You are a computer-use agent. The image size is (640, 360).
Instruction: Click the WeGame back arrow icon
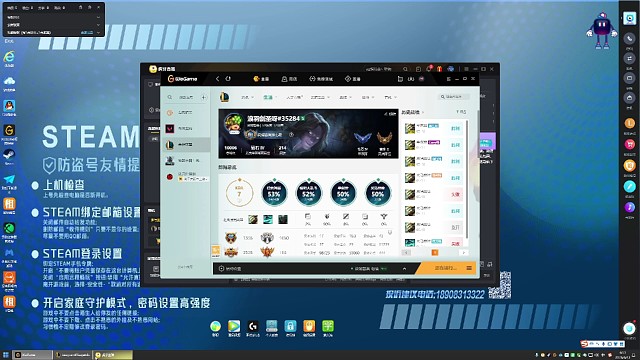click(218, 79)
